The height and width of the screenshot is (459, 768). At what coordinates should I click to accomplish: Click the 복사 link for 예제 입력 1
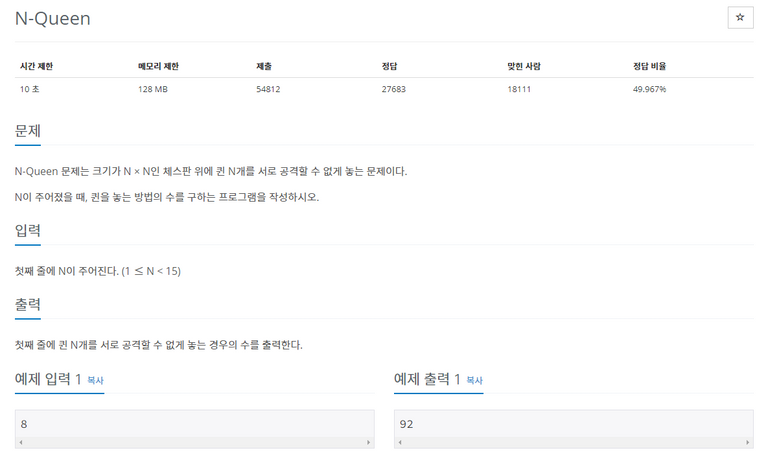point(96,380)
